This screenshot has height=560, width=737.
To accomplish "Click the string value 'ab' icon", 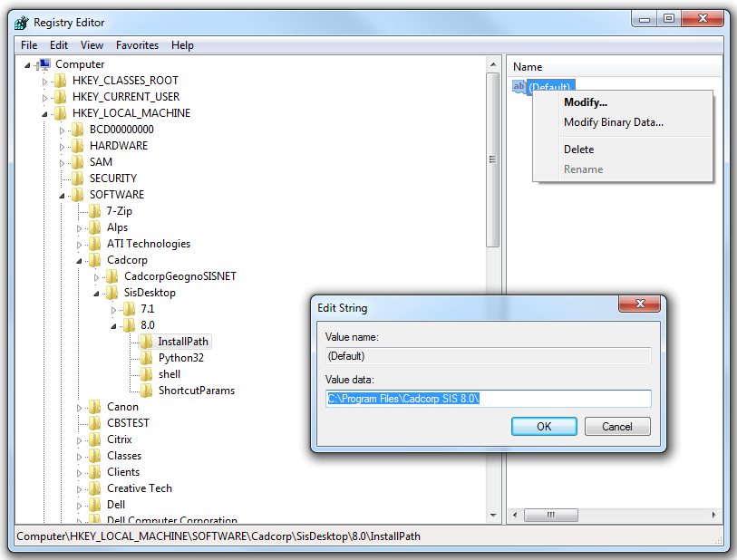I will 519,87.
